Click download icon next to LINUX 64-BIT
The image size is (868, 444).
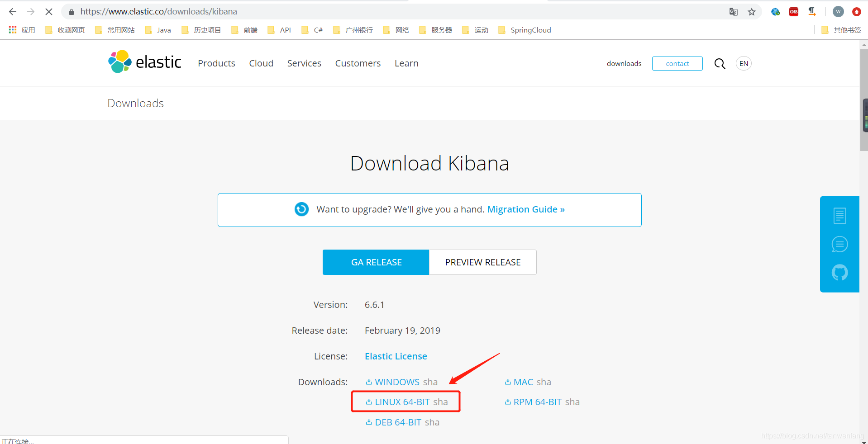(369, 402)
